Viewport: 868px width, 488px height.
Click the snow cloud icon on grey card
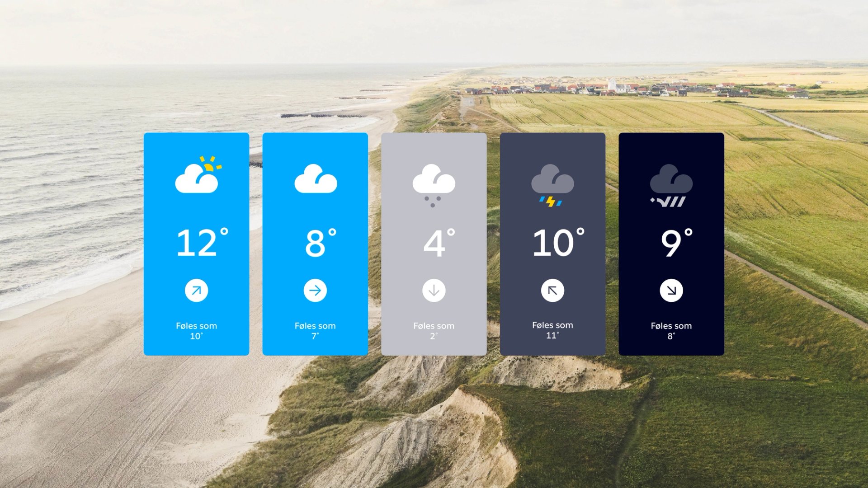(434, 185)
